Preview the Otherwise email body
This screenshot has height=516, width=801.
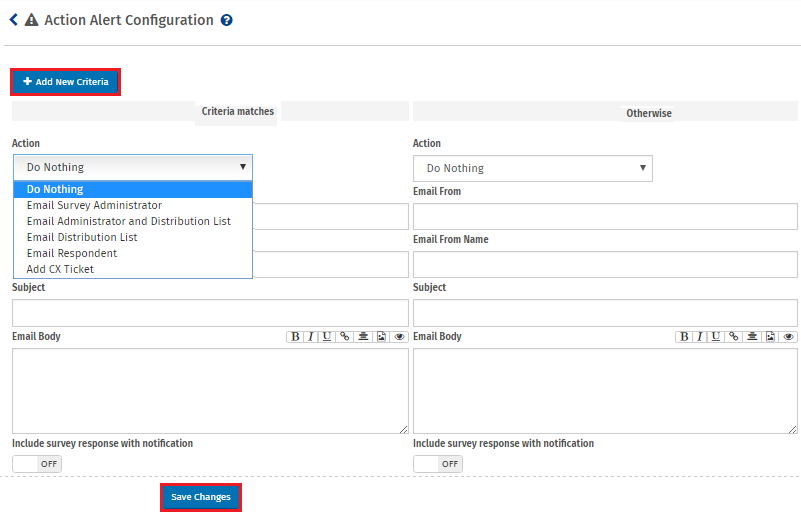point(788,336)
